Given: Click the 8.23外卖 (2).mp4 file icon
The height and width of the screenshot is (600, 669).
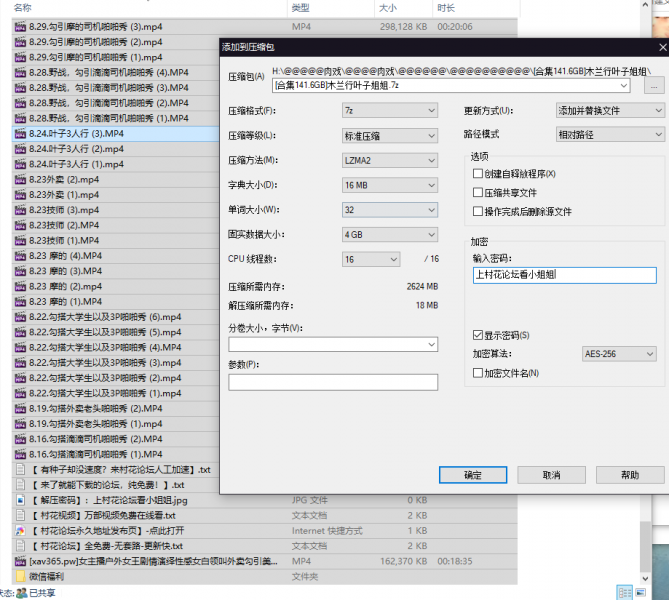Looking at the screenshot, I should [21, 179].
